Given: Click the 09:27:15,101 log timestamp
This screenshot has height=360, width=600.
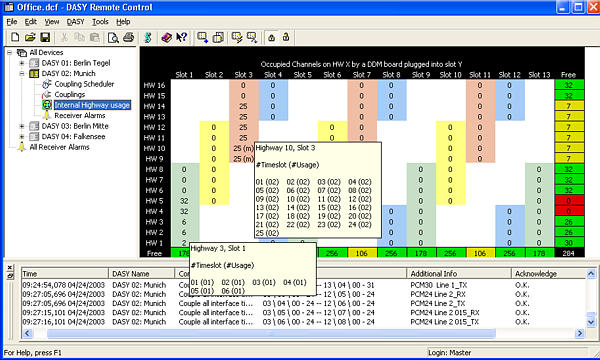Looking at the screenshot, I should pos(64,313).
